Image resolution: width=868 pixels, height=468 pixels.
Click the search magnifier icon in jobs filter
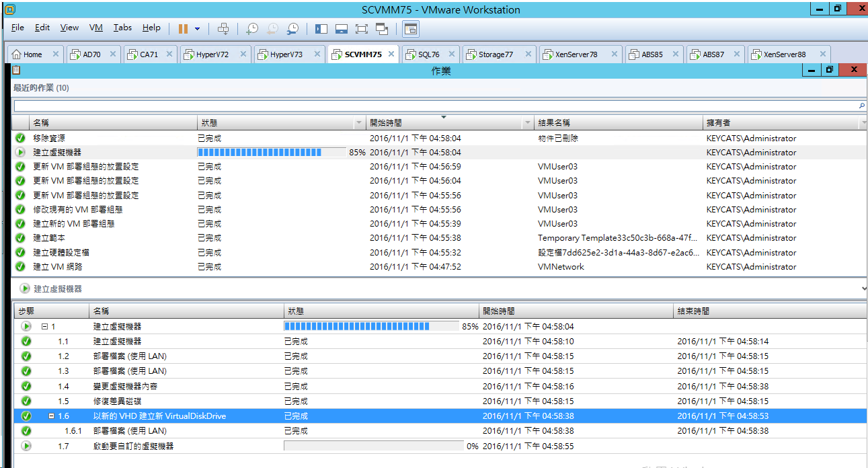862,106
